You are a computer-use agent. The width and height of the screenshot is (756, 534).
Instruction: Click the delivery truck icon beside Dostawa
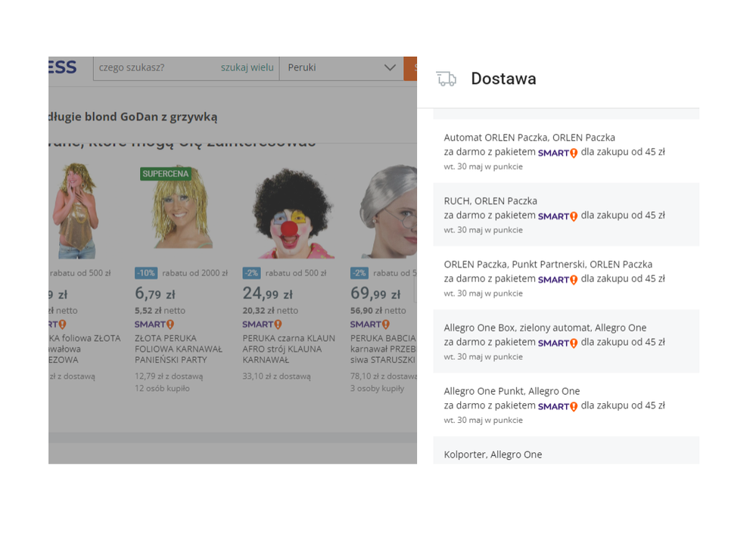coord(446,79)
